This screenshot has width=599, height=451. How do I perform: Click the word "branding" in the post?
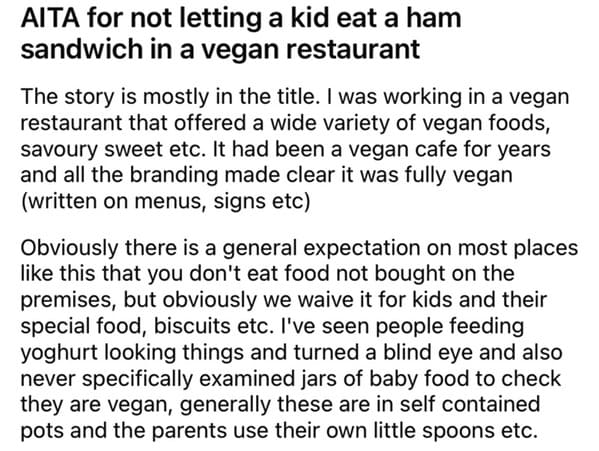click(x=174, y=175)
